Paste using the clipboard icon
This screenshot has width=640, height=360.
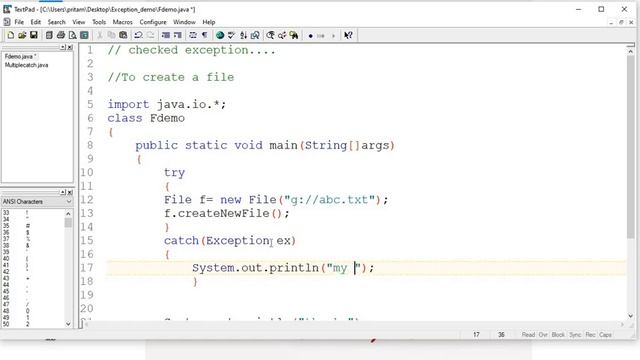tap(123, 36)
